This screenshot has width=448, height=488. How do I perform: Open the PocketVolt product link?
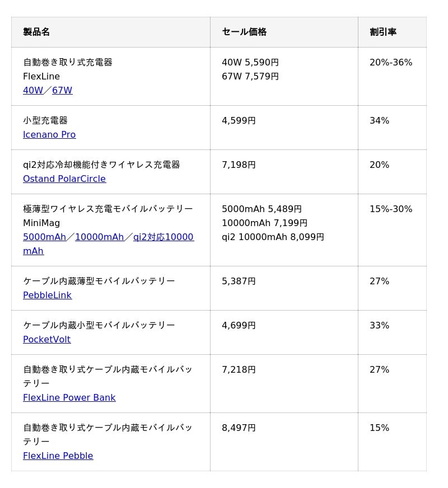pos(47,340)
